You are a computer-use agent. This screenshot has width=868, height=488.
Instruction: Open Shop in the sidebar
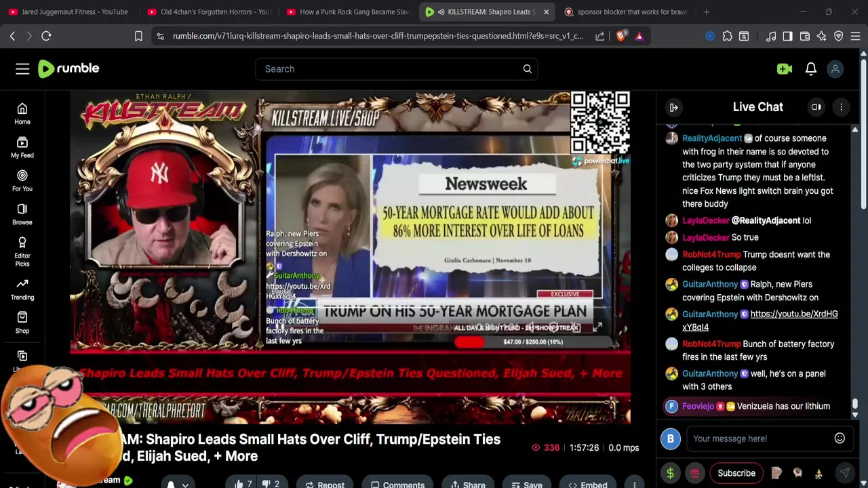point(22,323)
